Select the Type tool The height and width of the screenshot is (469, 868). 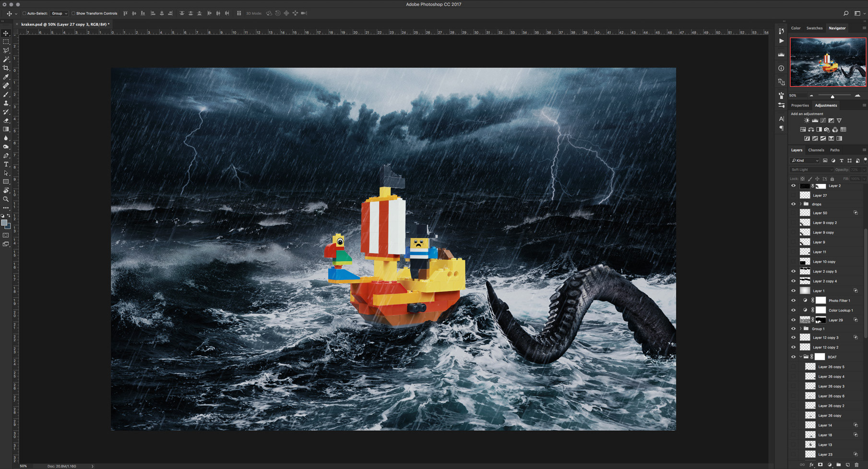[6, 164]
